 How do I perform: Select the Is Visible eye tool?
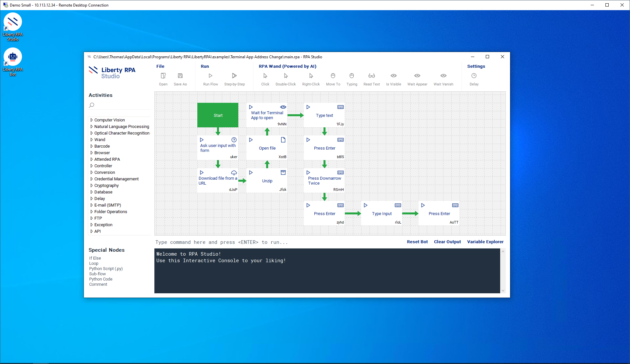tap(394, 76)
